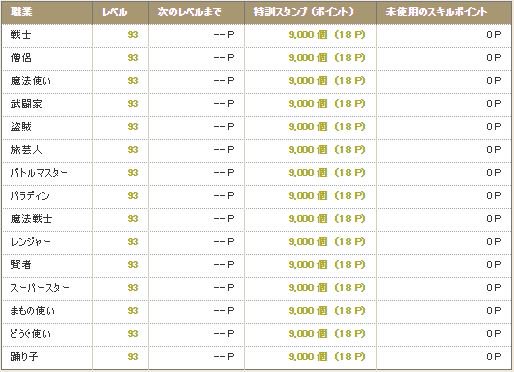Click the レベル column header
The image size is (514, 372).
tap(115, 12)
